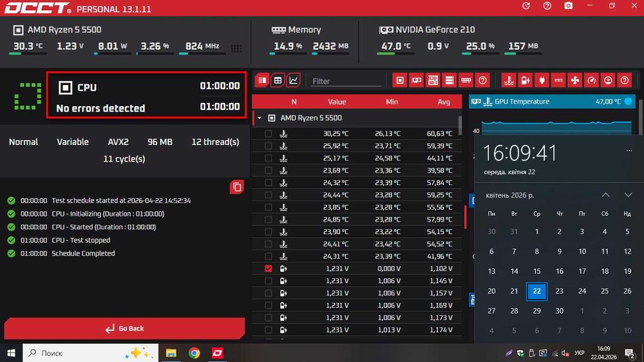Filter sensors by motherboard icon

433,80
